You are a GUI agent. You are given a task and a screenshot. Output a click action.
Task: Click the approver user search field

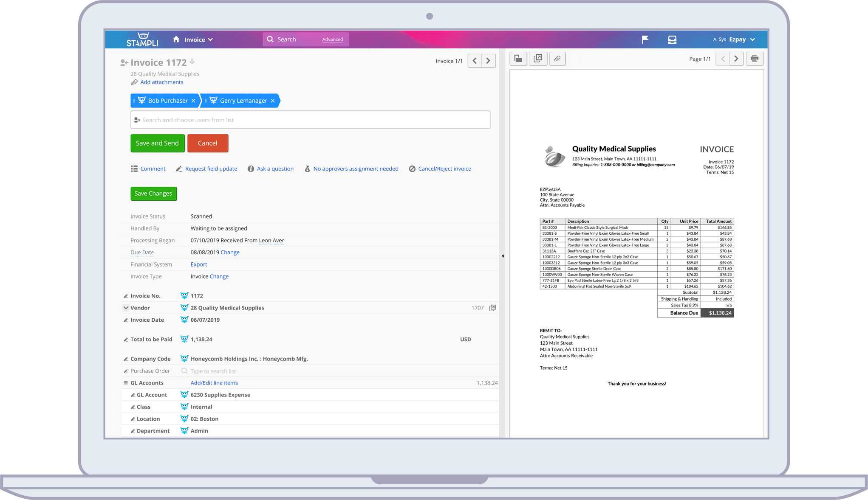tap(310, 120)
